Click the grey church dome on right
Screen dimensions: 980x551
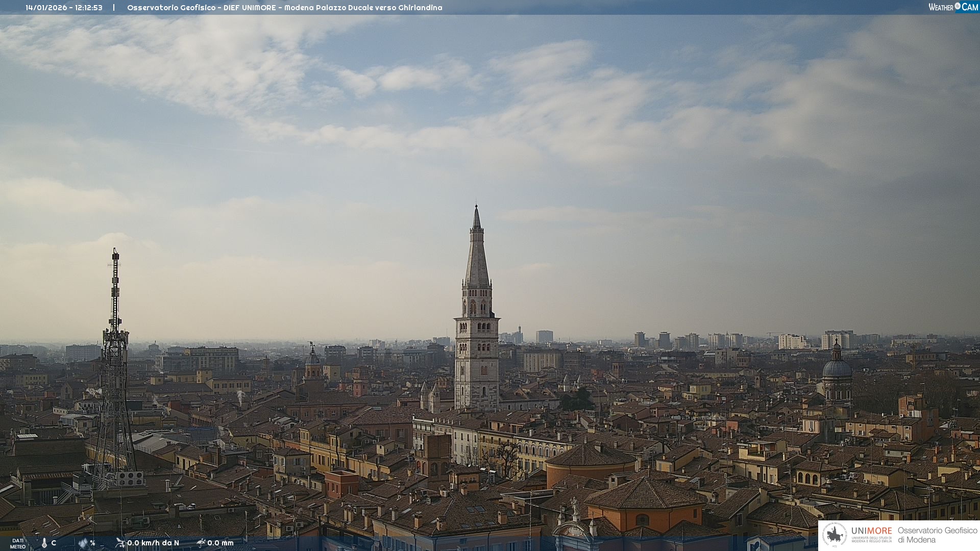tap(837, 368)
